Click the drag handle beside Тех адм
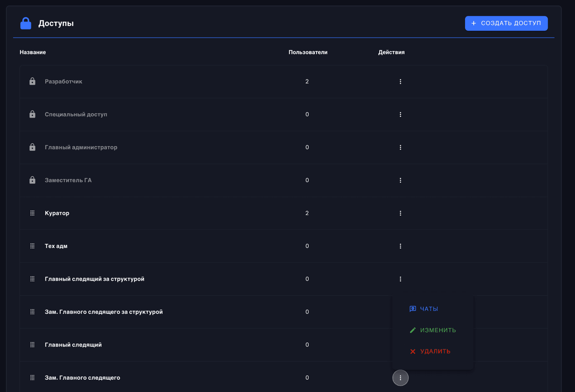This screenshot has height=392, width=575. click(32, 246)
